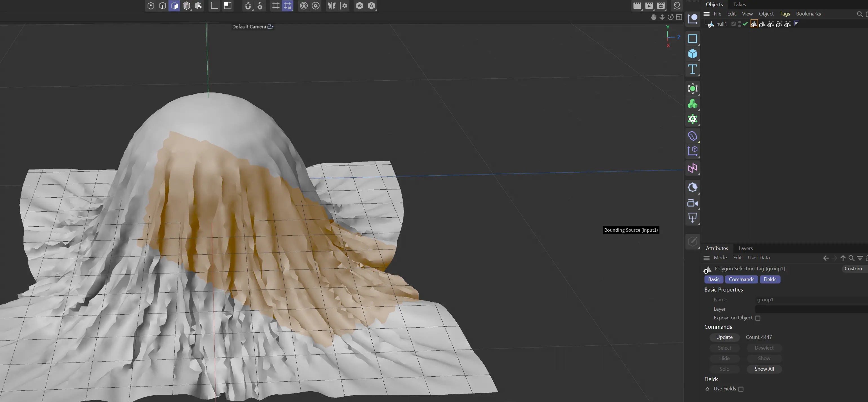Select Texture mode checkered cube icon

point(198,6)
